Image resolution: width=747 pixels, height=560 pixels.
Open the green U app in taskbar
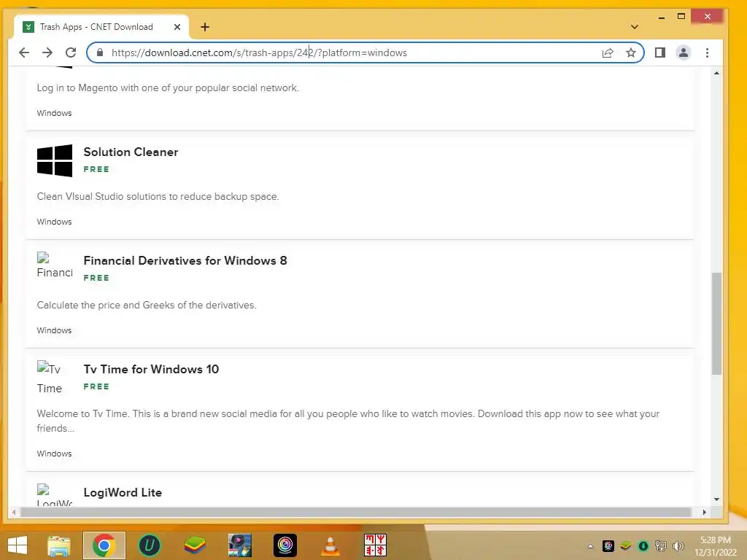click(x=149, y=545)
